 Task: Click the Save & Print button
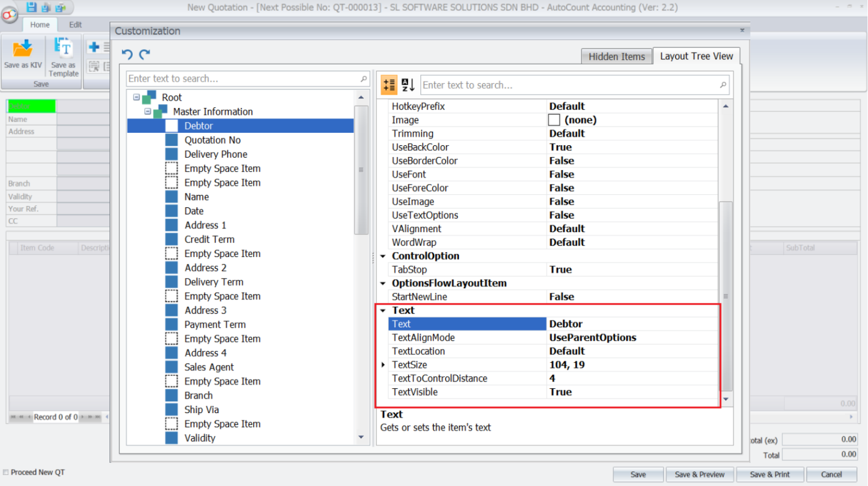click(x=770, y=475)
